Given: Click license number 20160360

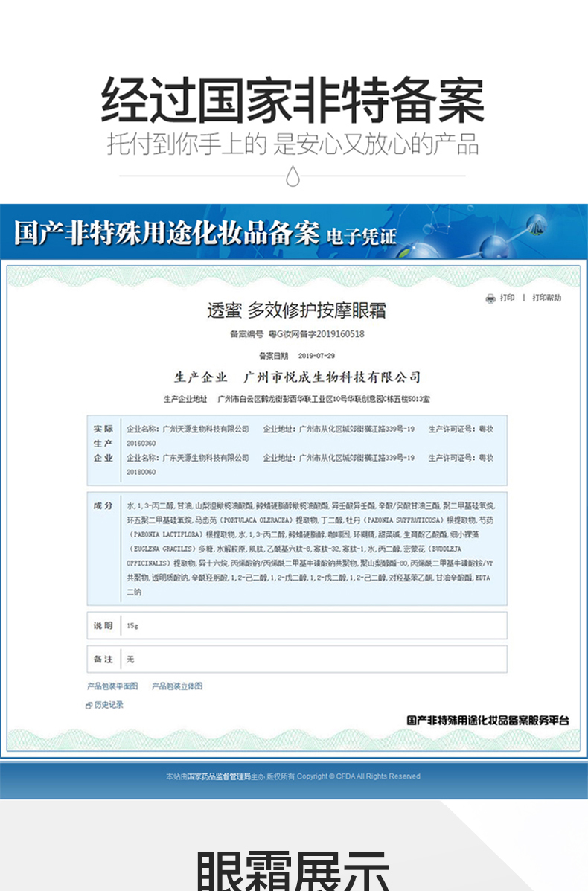Looking at the screenshot, I should [141, 443].
